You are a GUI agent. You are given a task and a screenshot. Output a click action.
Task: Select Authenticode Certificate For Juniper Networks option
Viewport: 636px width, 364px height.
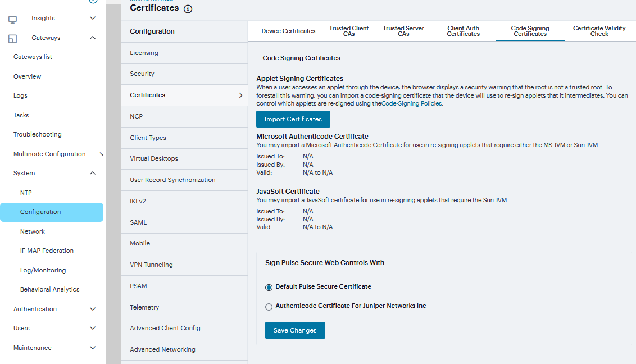click(269, 307)
